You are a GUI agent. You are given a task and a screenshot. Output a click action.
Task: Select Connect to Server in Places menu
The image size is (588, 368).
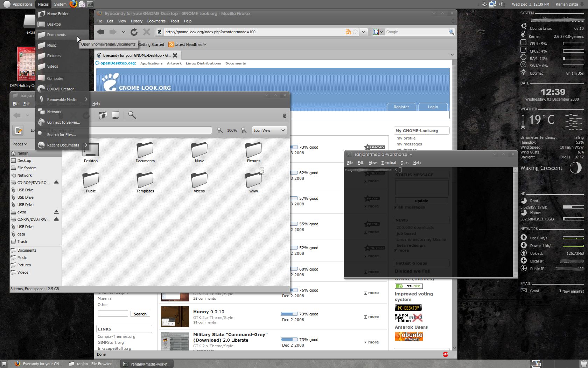62,122
